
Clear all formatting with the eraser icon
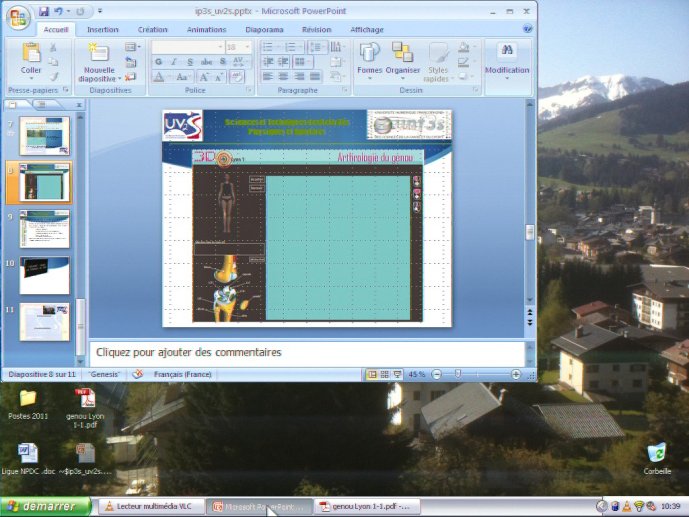click(237, 77)
